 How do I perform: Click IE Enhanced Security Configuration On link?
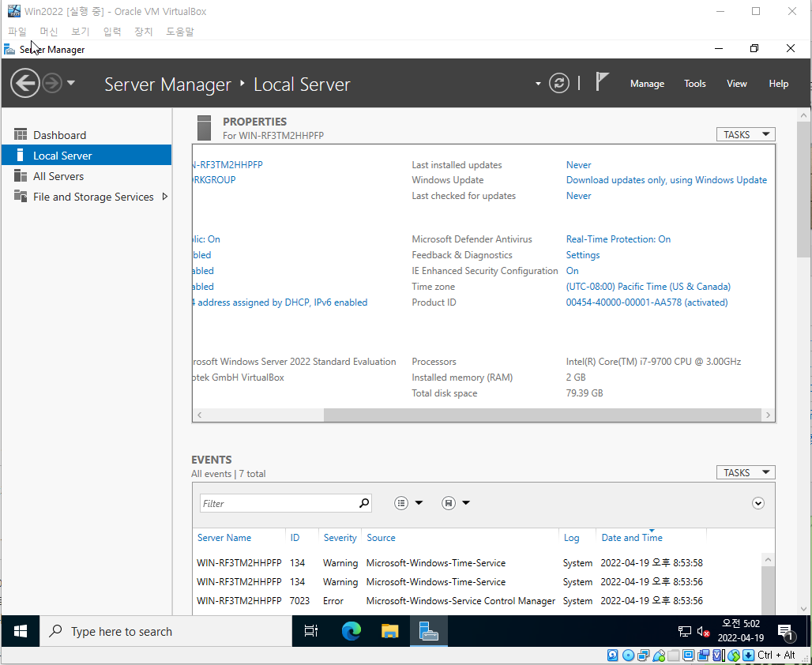(572, 271)
